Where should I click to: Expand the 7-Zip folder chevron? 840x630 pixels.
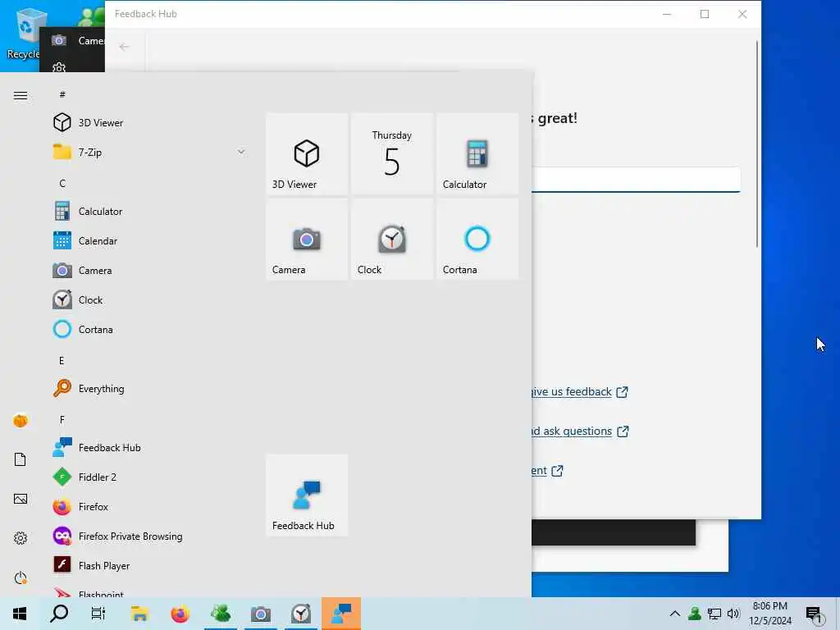(241, 152)
